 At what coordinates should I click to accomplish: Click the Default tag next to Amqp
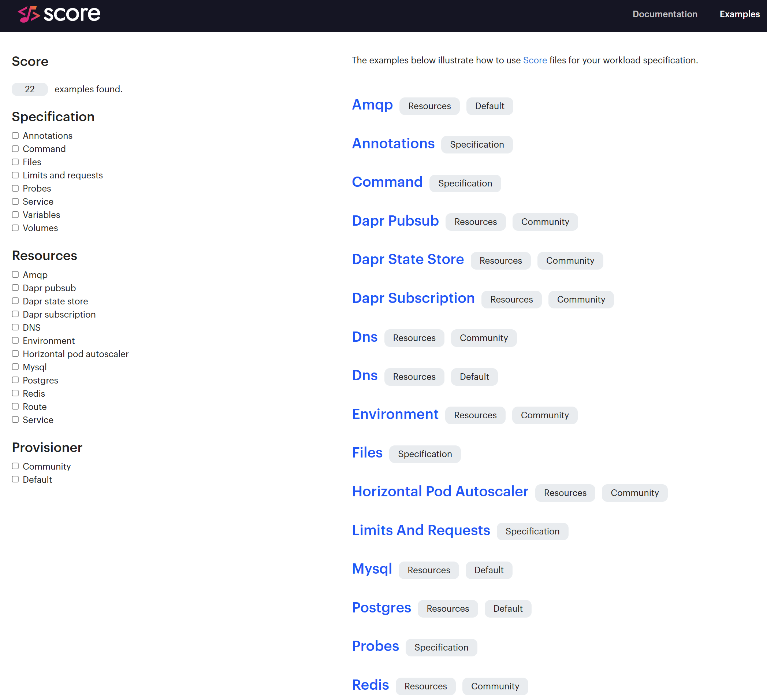[x=489, y=106]
